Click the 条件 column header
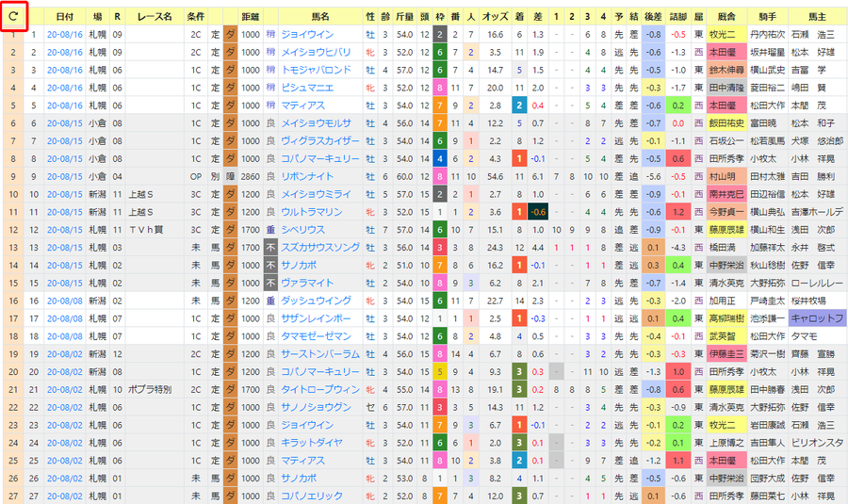The height and width of the screenshot is (504, 848). pyautogui.click(x=196, y=17)
